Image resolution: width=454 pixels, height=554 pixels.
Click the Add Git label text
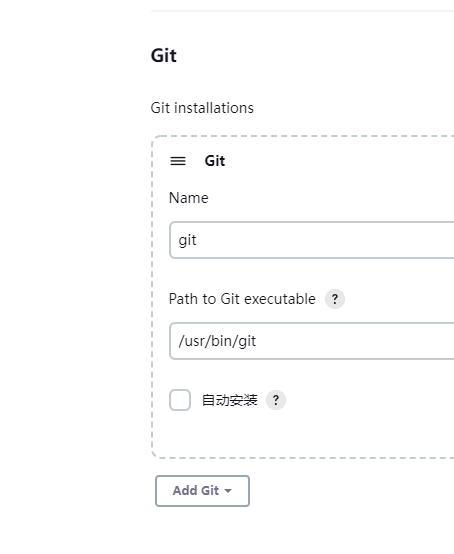click(x=196, y=491)
